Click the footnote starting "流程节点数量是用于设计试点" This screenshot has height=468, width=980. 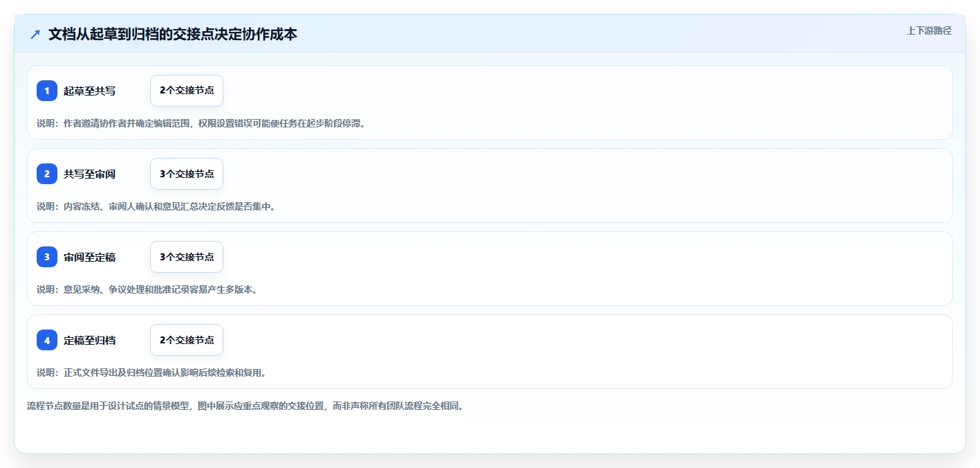(245, 406)
